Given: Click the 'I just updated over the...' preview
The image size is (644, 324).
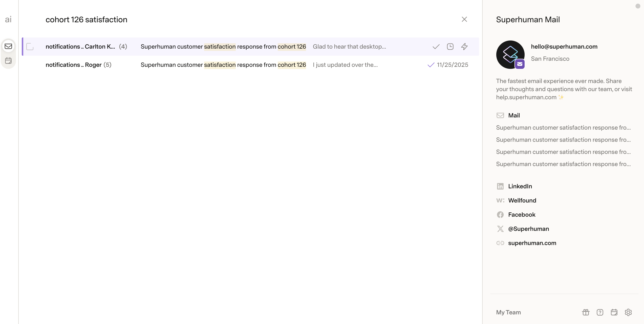Looking at the screenshot, I should pos(345,65).
